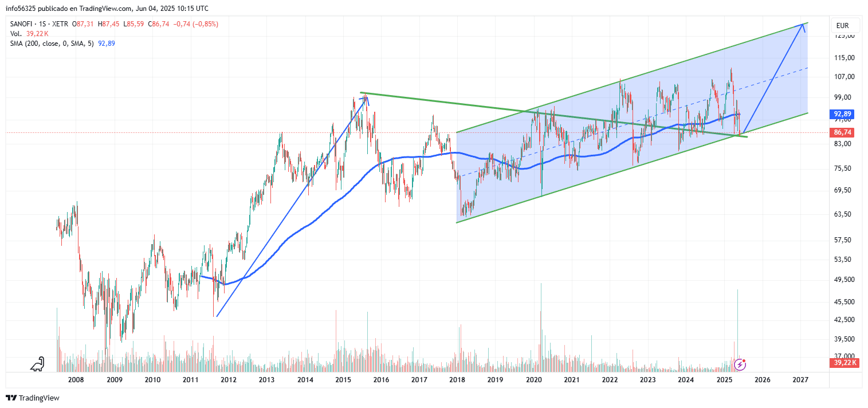Image resolution: width=868 pixels, height=408 pixels.
Task: Click the 107,00 price-axis label
Action: [845, 77]
